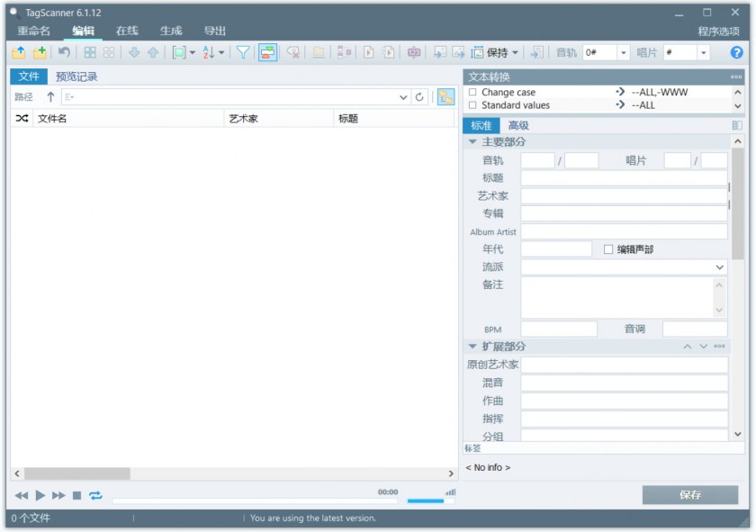Click the undo arrow icon
The width and height of the screenshot is (756, 532).
click(64, 52)
